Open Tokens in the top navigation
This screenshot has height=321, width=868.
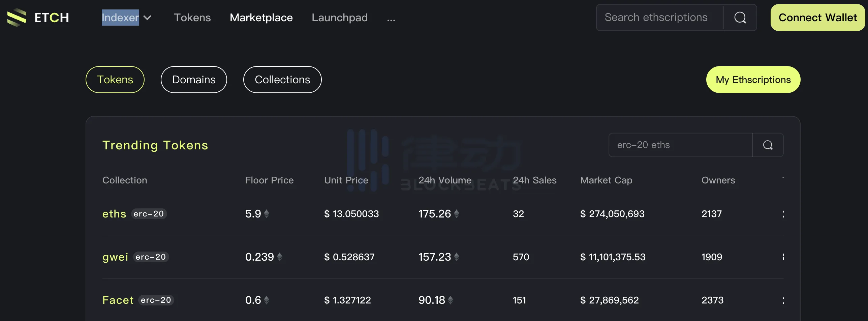[192, 18]
